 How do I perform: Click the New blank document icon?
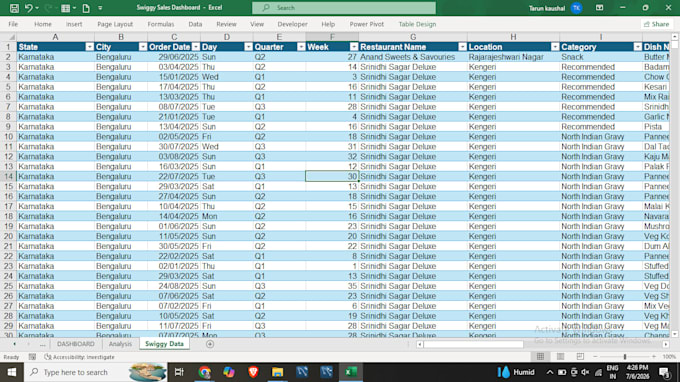pyautogui.click(x=86, y=8)
